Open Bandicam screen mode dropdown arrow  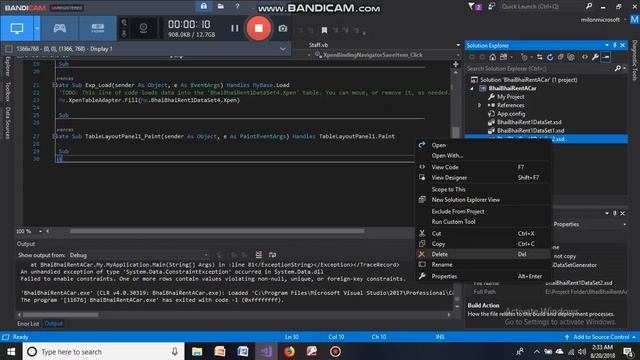[x=37, y=28]
